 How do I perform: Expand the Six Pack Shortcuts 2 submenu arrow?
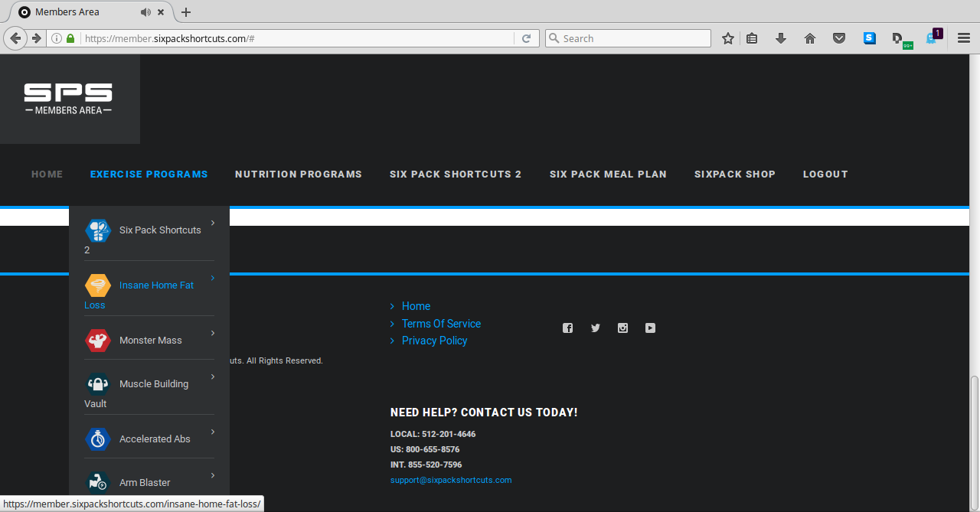click(213, 223)
